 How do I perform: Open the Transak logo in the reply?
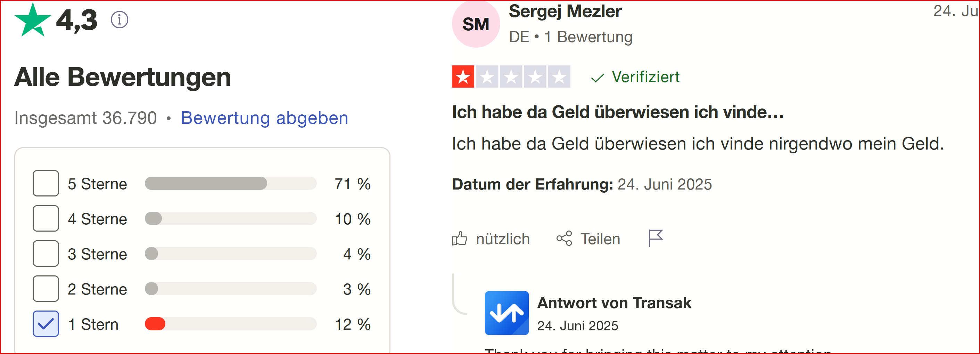point(507,313)
